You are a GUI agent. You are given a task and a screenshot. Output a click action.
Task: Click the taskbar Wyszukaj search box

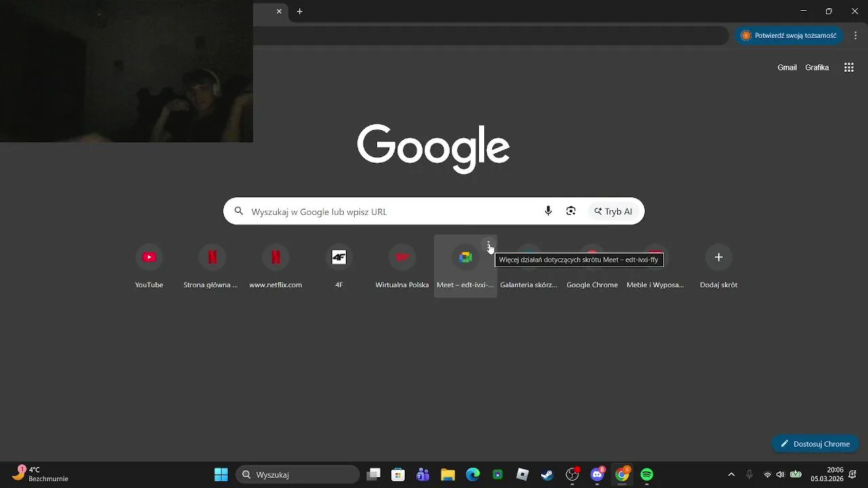(298, 474)
